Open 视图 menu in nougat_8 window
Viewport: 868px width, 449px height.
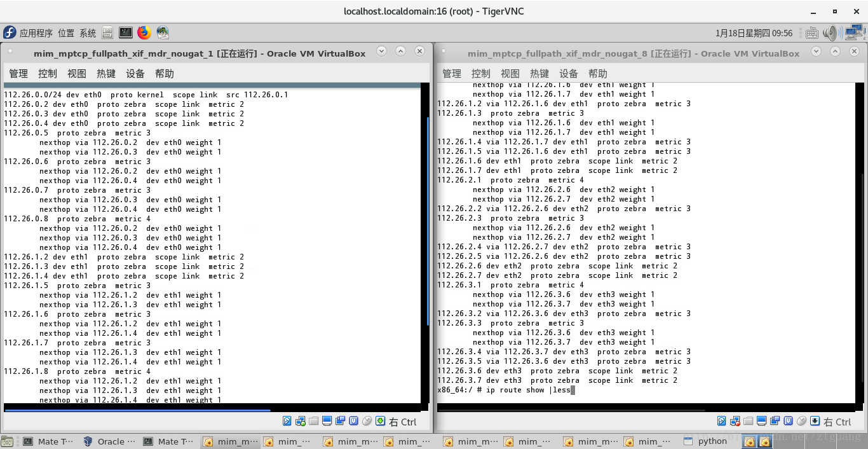pyautogui.click(x=510, y=74)
